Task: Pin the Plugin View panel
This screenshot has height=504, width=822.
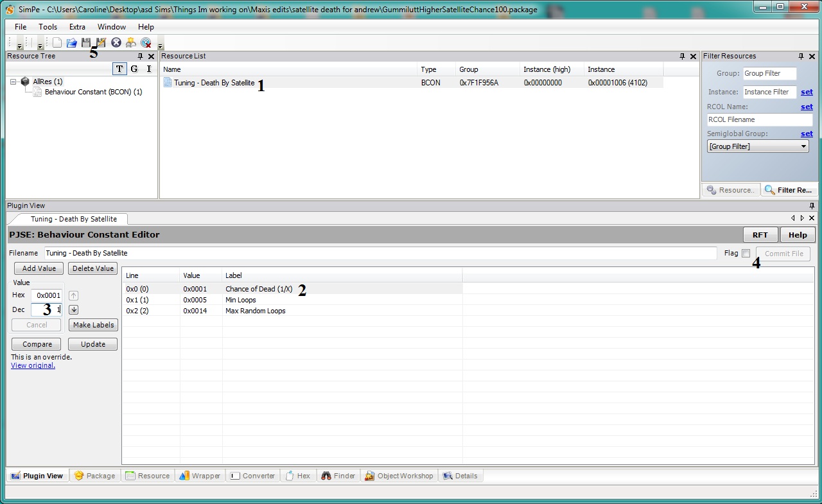Action: point(812,206)
